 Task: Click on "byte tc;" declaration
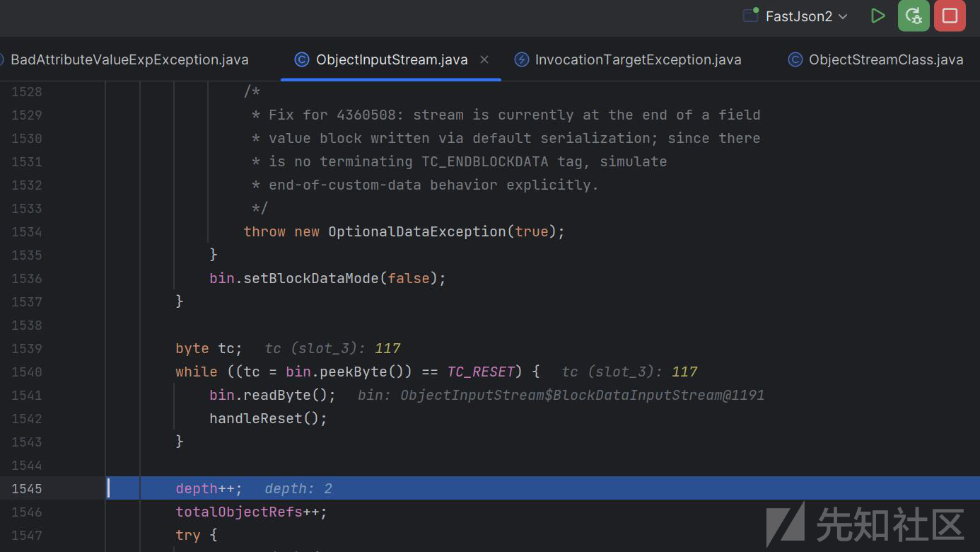click(209, 348)
